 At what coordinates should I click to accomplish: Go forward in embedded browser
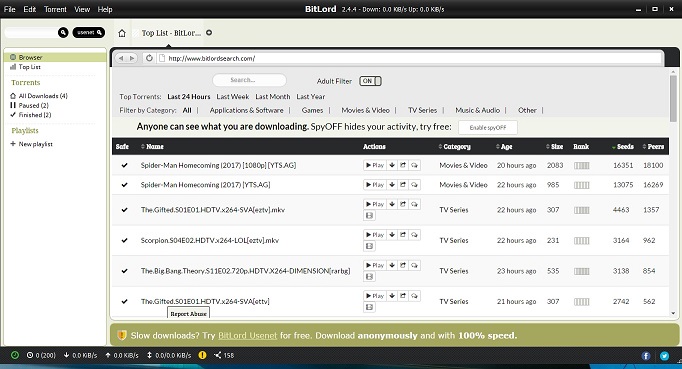tap(132, 58)
